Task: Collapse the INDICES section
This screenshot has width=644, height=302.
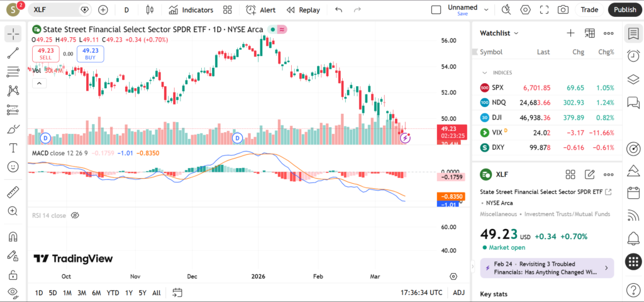Action: pyautogui.click(x=485, y=72)
